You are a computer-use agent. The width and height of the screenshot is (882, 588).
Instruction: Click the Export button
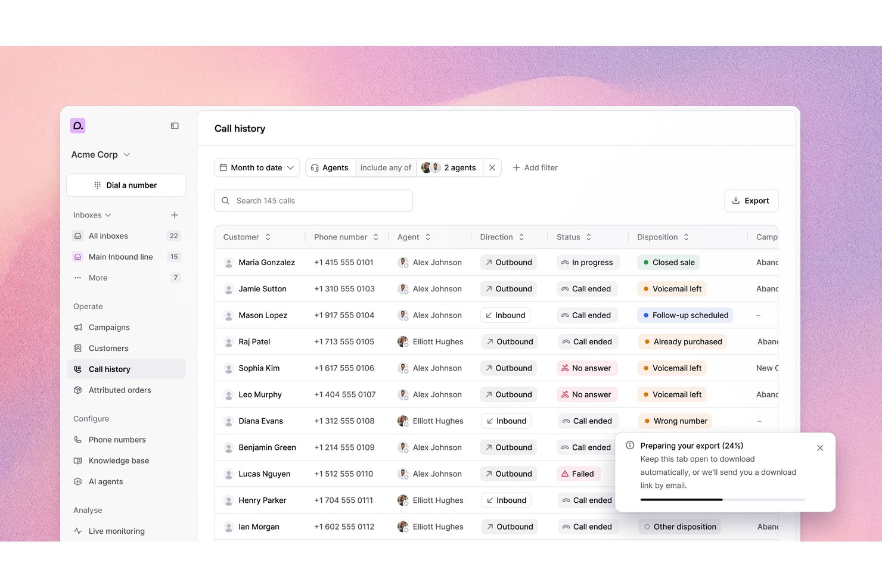tap(751, 201)
